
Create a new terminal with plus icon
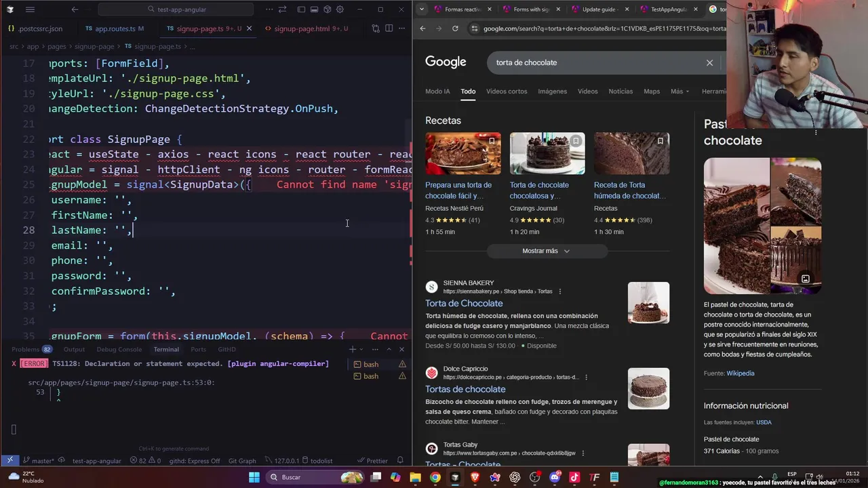[352, 349]
